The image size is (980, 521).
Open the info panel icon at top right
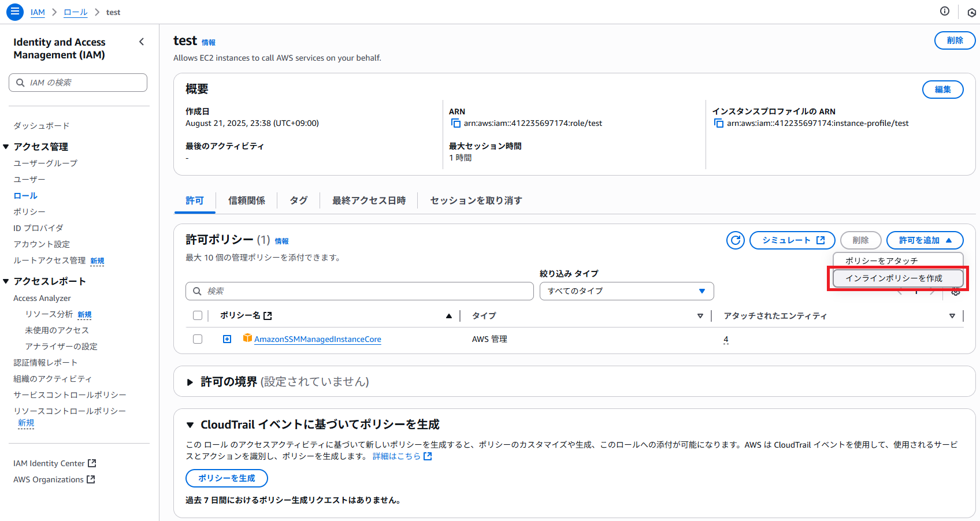pyautogui.click(x=945, y=12)
